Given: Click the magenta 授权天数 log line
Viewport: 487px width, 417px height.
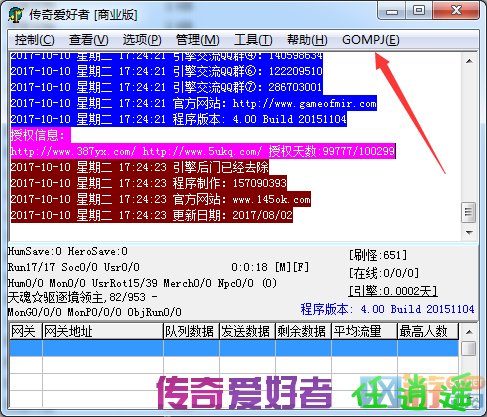Looking at the screenshot, I should click(x=203, y=151).
